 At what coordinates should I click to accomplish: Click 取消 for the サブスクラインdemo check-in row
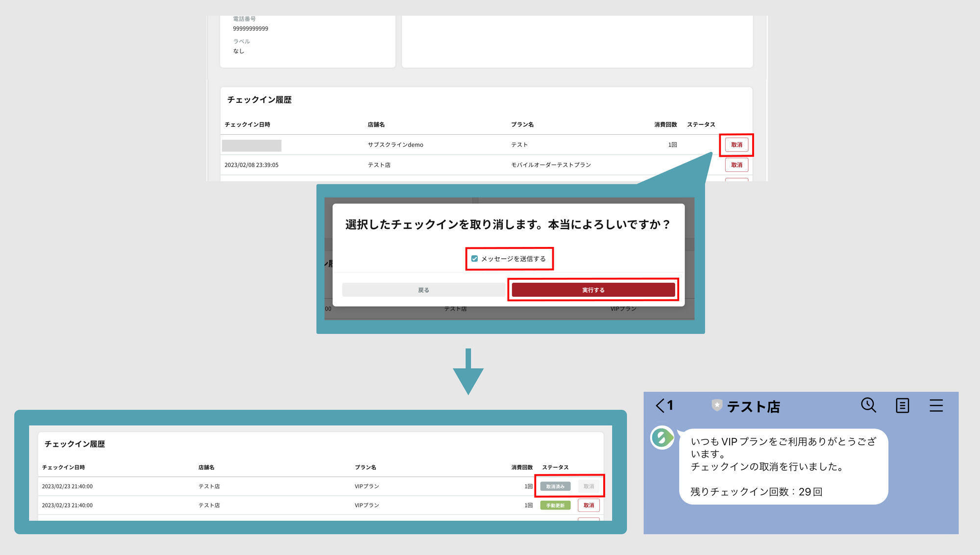tap(736, 145)
